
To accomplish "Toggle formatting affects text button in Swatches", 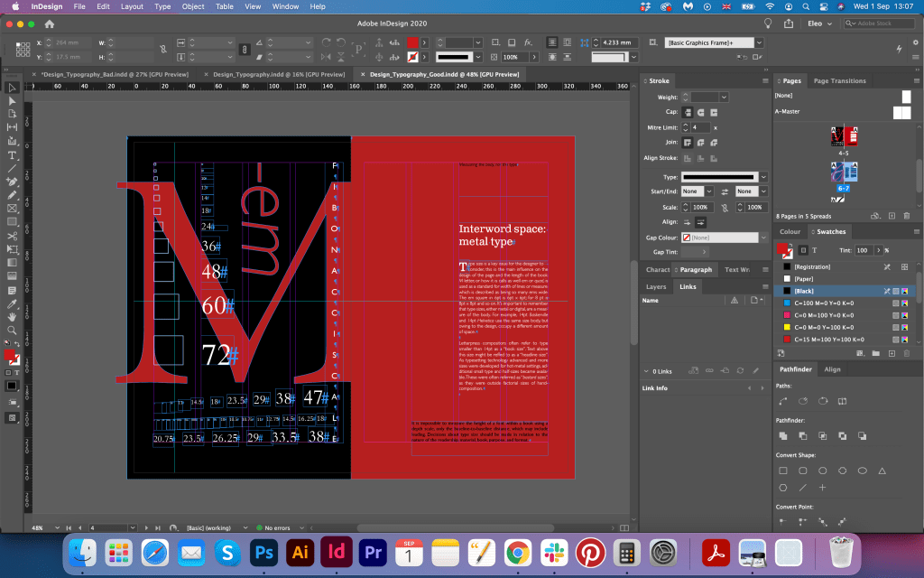I will [814, 250].
